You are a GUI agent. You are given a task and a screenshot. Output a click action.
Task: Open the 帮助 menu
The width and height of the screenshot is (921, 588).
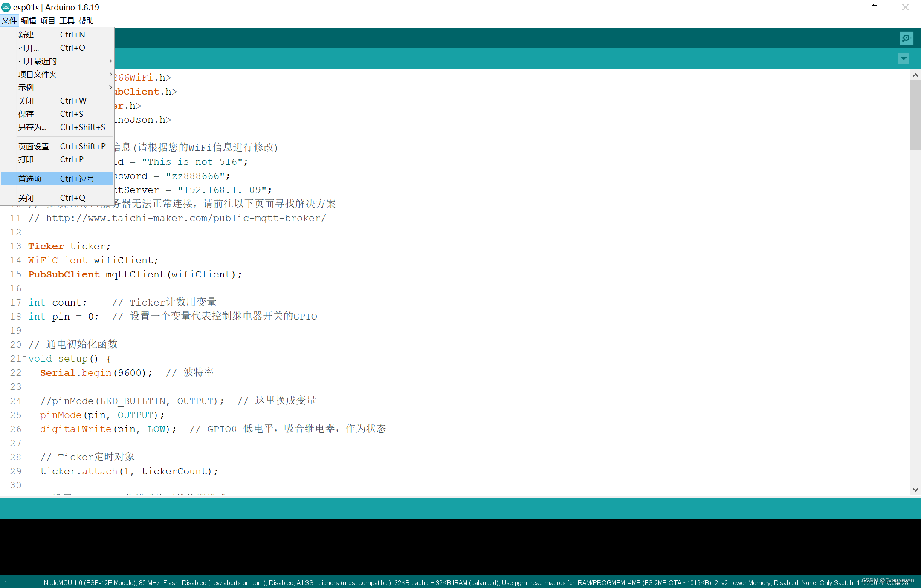[86, 20]
